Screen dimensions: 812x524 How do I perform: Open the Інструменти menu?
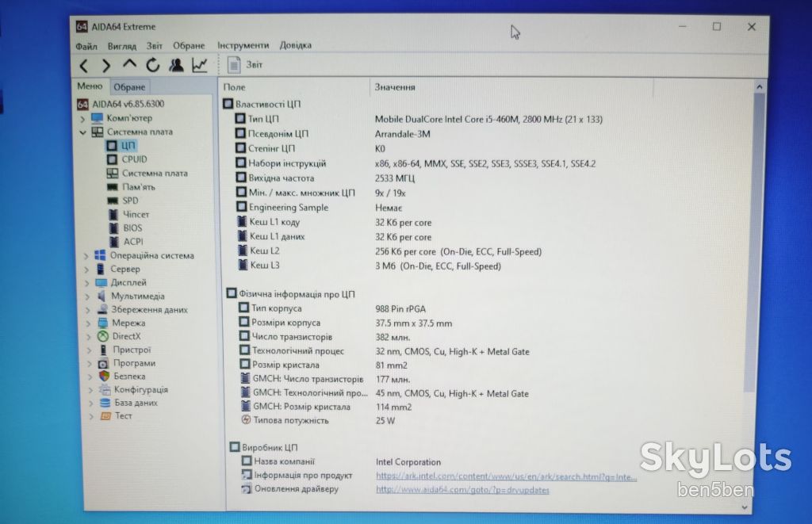pos(243,45)
